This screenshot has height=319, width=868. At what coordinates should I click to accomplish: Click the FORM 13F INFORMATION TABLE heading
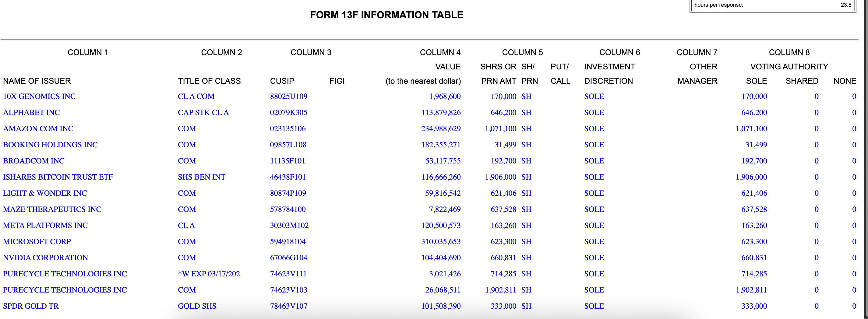click(x=386, y=15)
